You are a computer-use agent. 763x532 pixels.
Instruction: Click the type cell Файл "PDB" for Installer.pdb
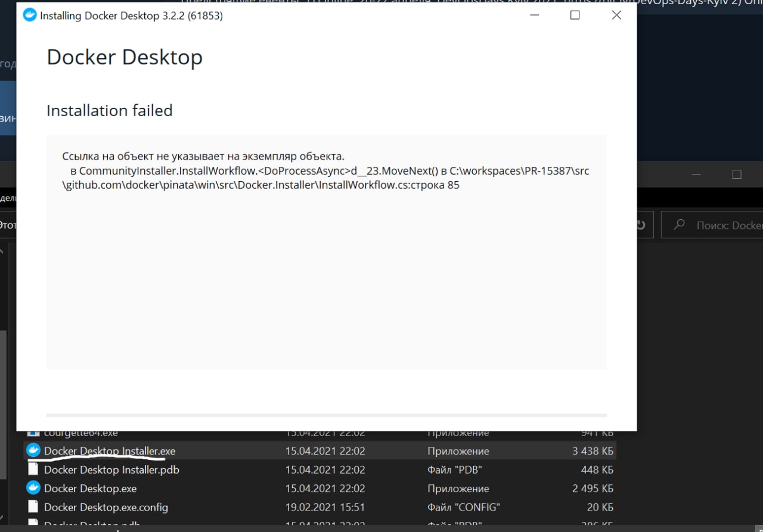pos(454,469)
